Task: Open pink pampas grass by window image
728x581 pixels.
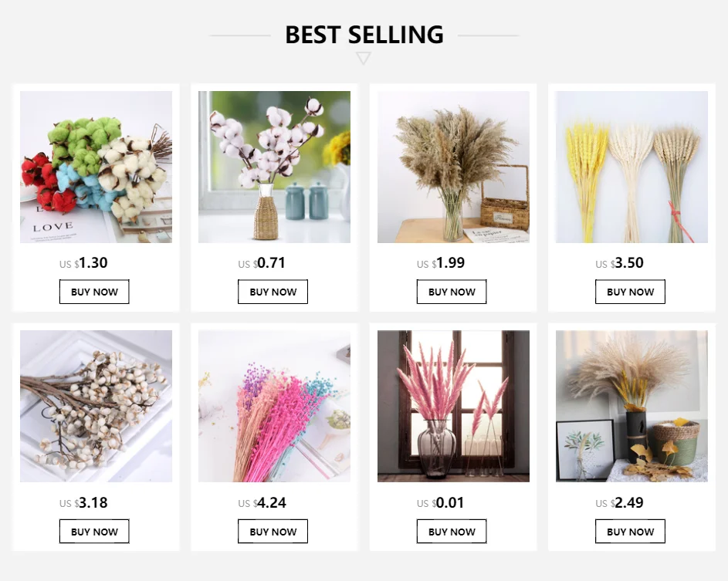Action: click(453, 406)
